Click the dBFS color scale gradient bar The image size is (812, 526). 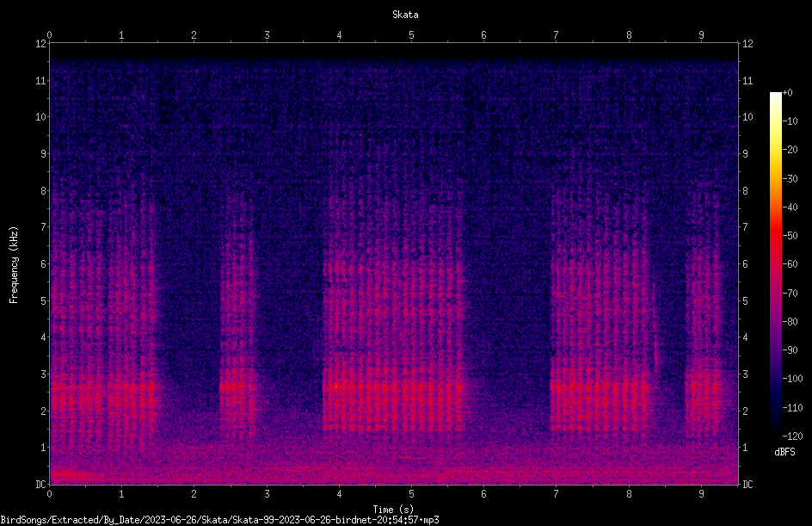point(775,264)
